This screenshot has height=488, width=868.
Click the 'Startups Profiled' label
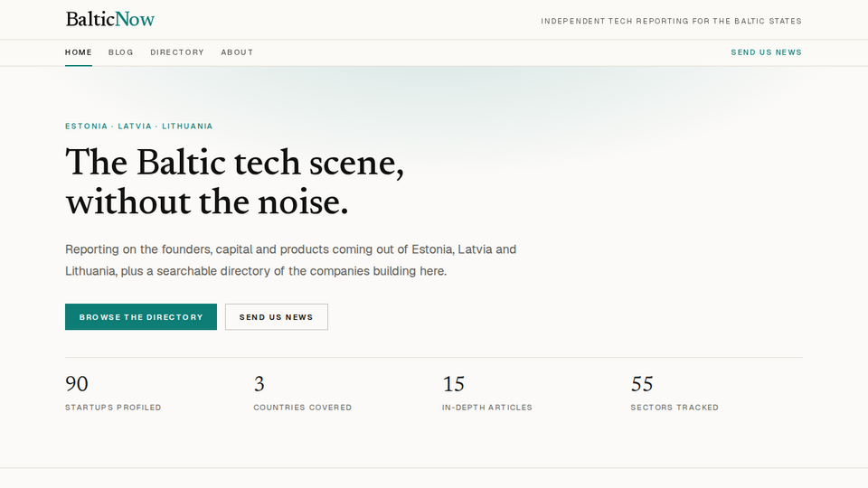pyautogui.click(x=113, y=408)
